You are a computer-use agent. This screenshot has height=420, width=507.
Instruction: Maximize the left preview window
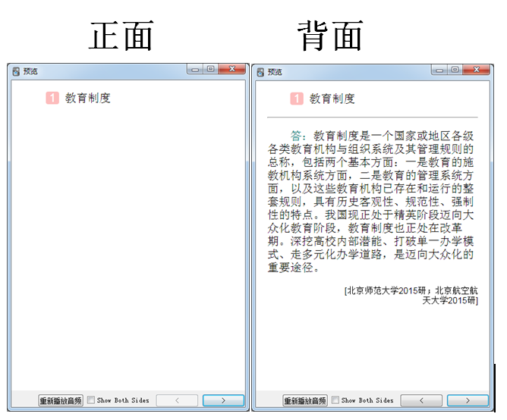point(210,69)
